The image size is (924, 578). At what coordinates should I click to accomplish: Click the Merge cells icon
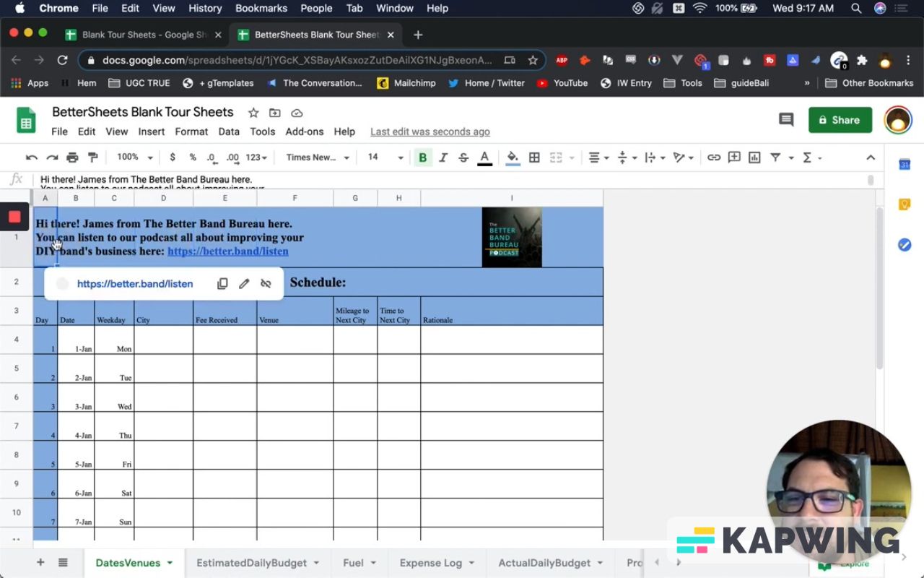point(556,158)
